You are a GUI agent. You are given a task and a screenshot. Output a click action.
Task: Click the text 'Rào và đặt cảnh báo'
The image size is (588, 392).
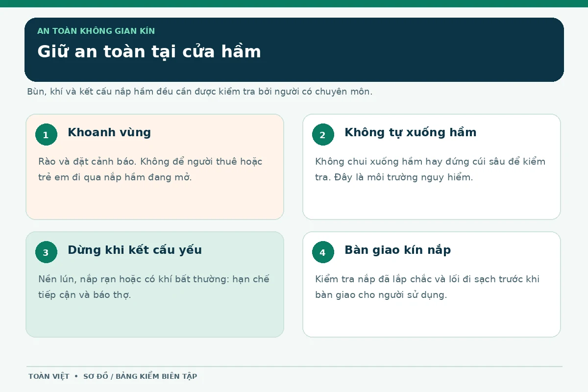[x=87, y=162]
